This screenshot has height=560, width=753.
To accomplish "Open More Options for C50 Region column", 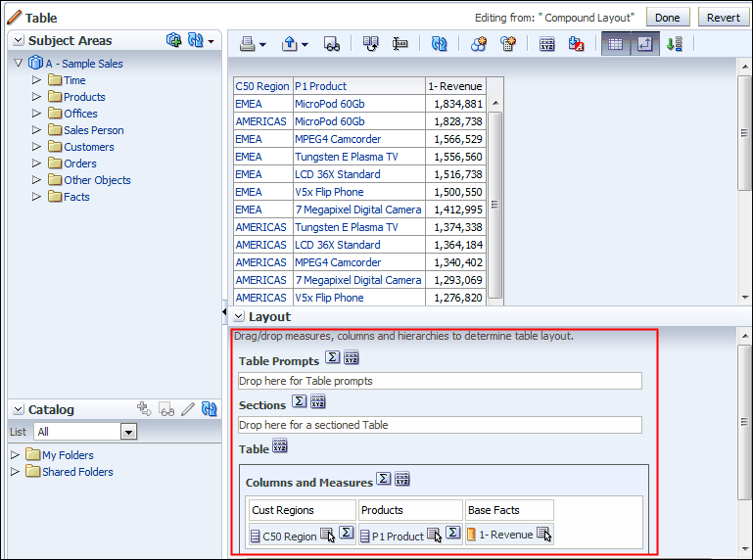I will [327, 535].
